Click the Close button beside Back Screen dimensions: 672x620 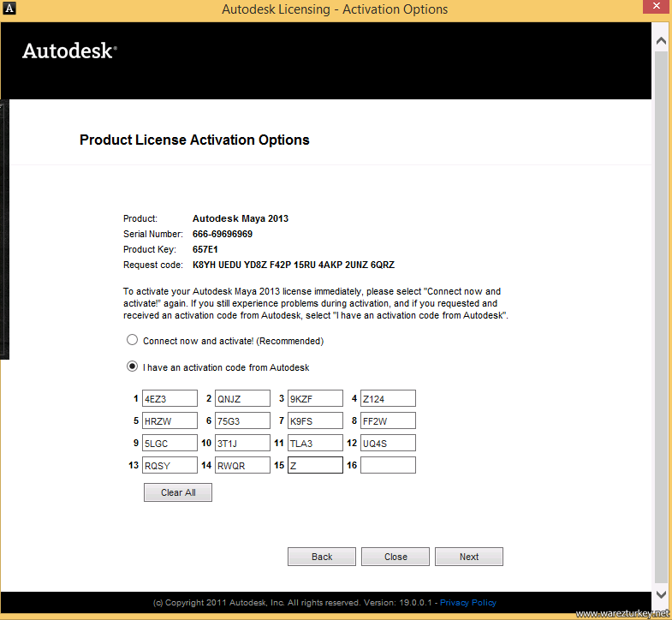point(395,557)
